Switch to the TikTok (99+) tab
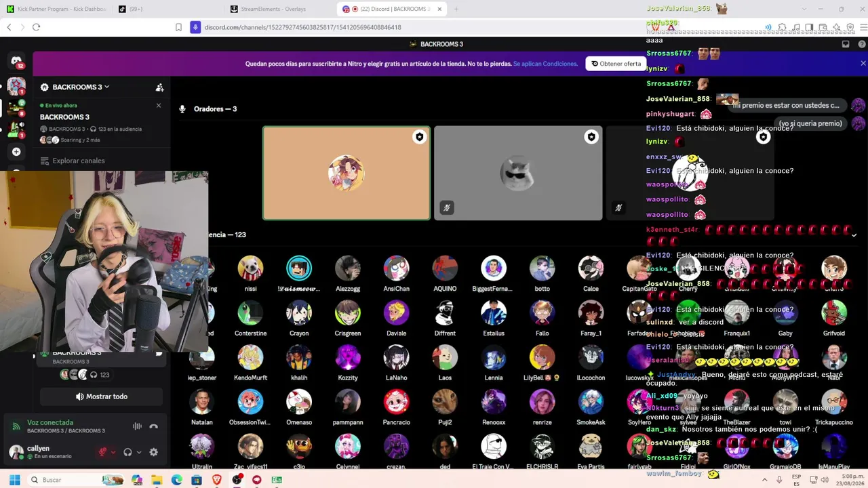Screen dimensions: 868x488 tap(167, 9)
